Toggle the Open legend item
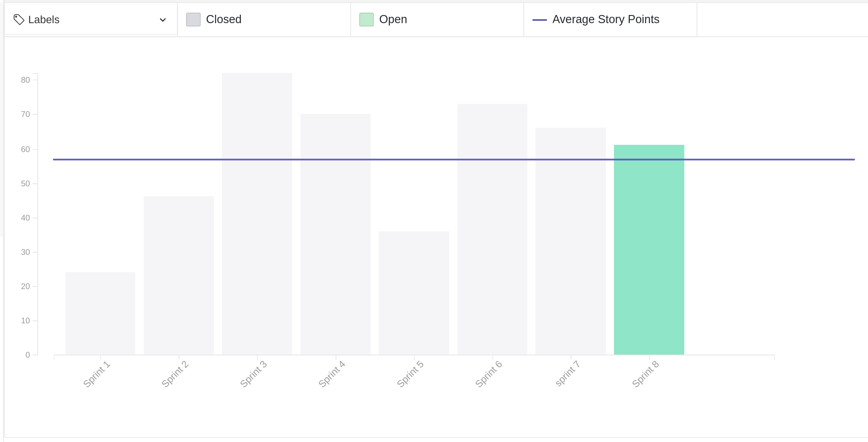The image size is (868, 442). [x=437, y=20]
